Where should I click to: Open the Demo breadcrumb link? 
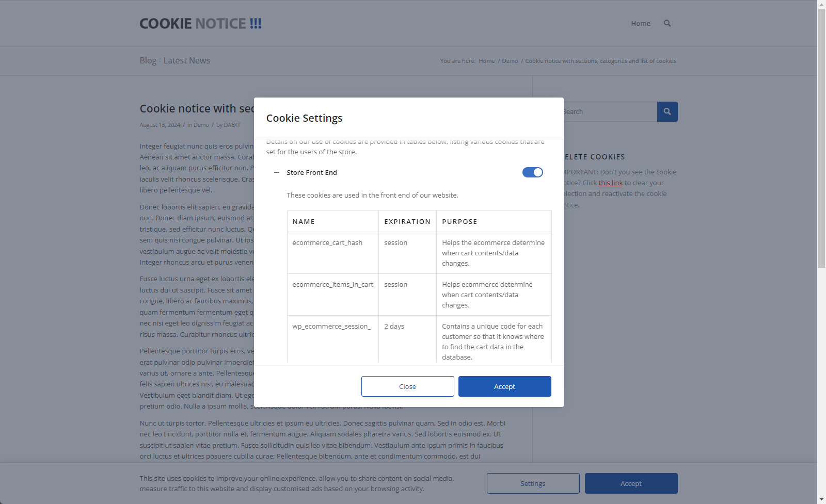point(510,61)
